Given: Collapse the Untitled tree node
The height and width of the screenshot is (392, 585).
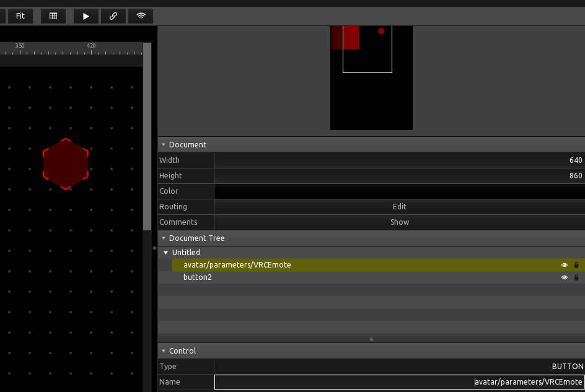Looking at the screenshot, I should (165, 252).
